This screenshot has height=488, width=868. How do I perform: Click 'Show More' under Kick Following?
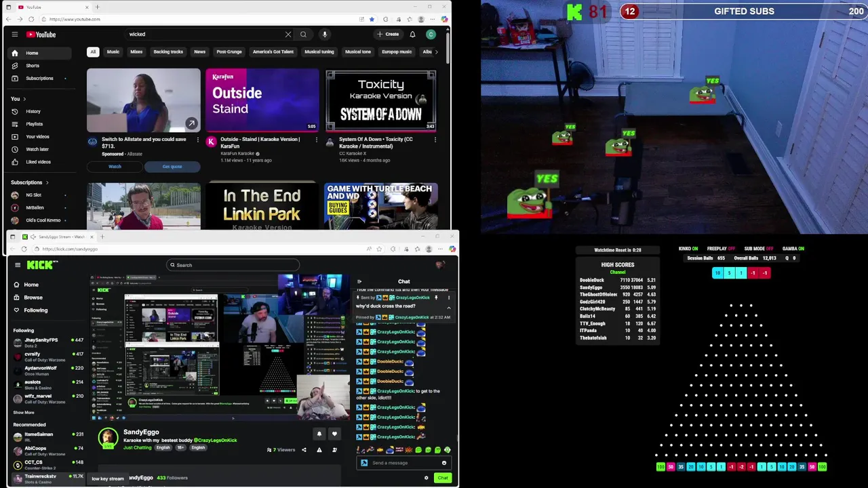coord(24,412)
